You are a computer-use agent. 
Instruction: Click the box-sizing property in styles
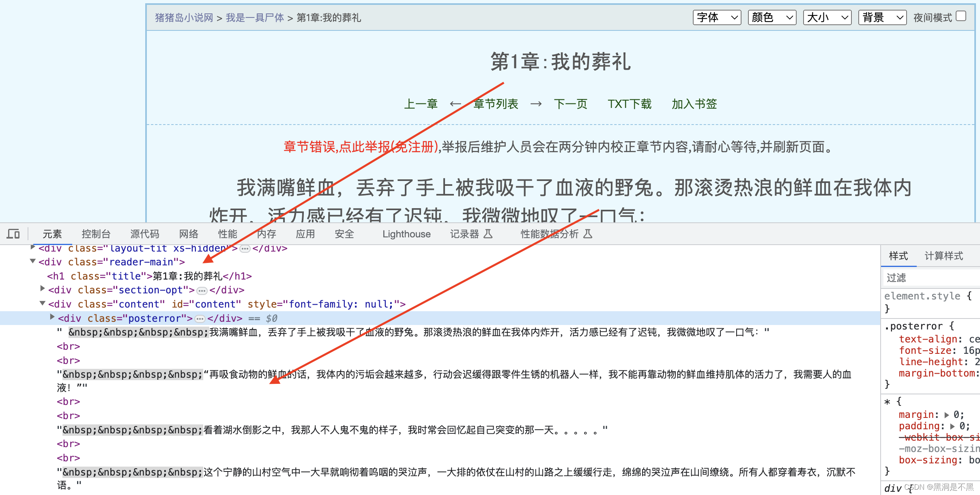(928, 461)
